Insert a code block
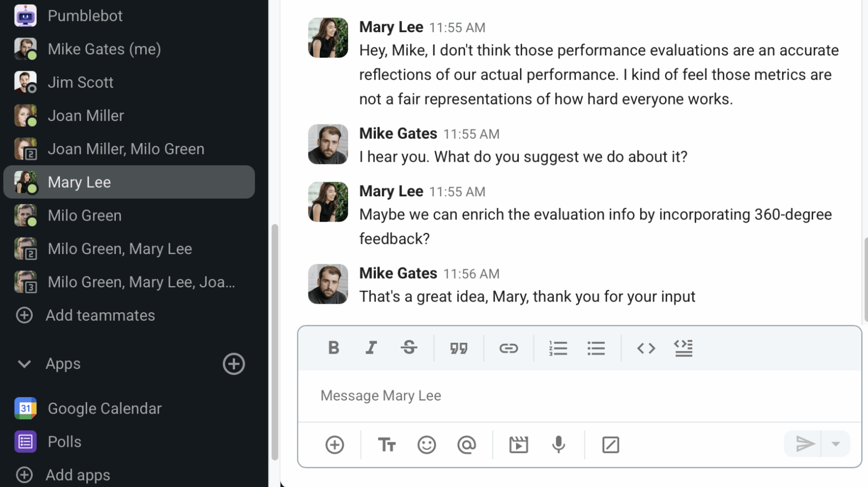868x487 pixels. point(684,348)
